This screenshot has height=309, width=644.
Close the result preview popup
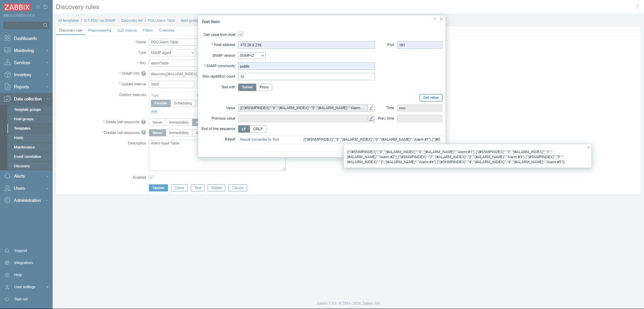point(588,147)
